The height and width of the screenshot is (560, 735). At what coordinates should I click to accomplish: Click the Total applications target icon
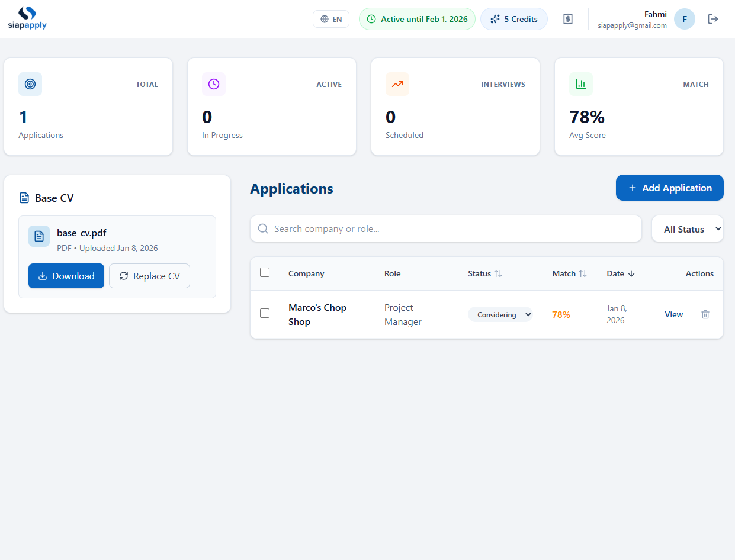coord(30,84)
